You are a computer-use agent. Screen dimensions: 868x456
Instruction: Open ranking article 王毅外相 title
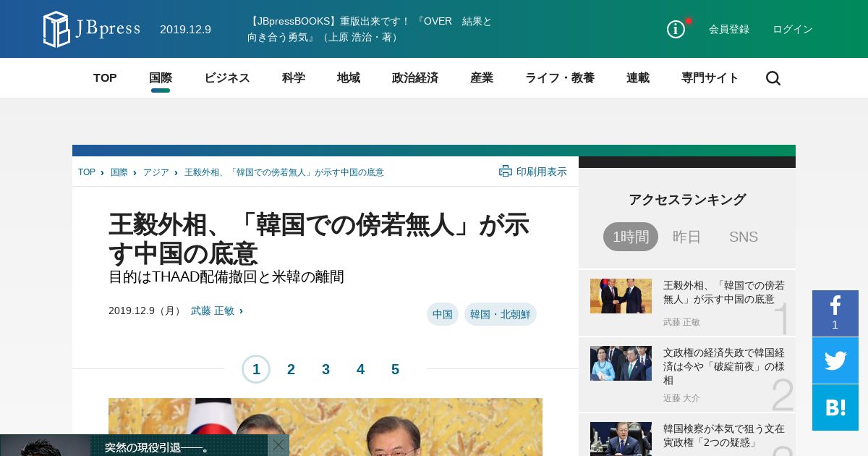pyautogui.click(x=724, y=292)
